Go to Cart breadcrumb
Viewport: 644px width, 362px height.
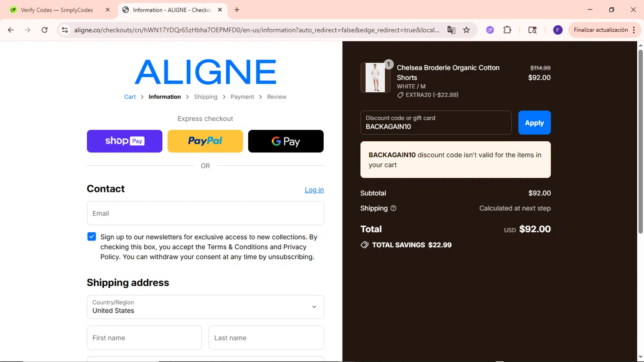130,97
